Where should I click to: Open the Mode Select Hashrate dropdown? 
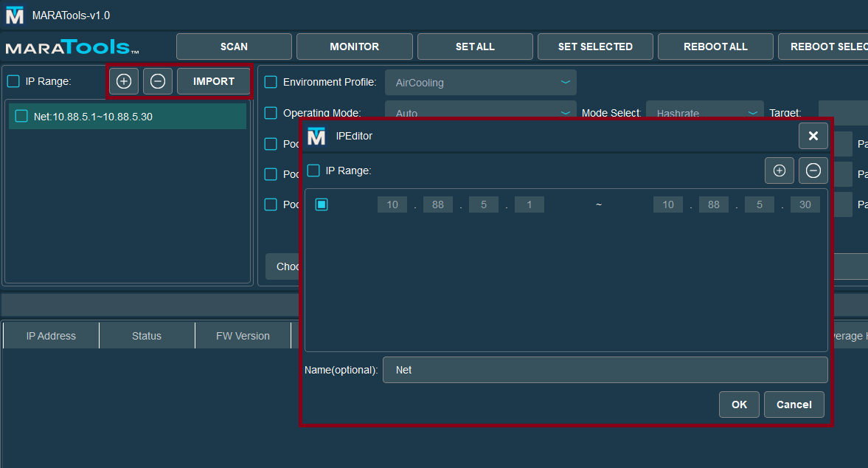705,109
